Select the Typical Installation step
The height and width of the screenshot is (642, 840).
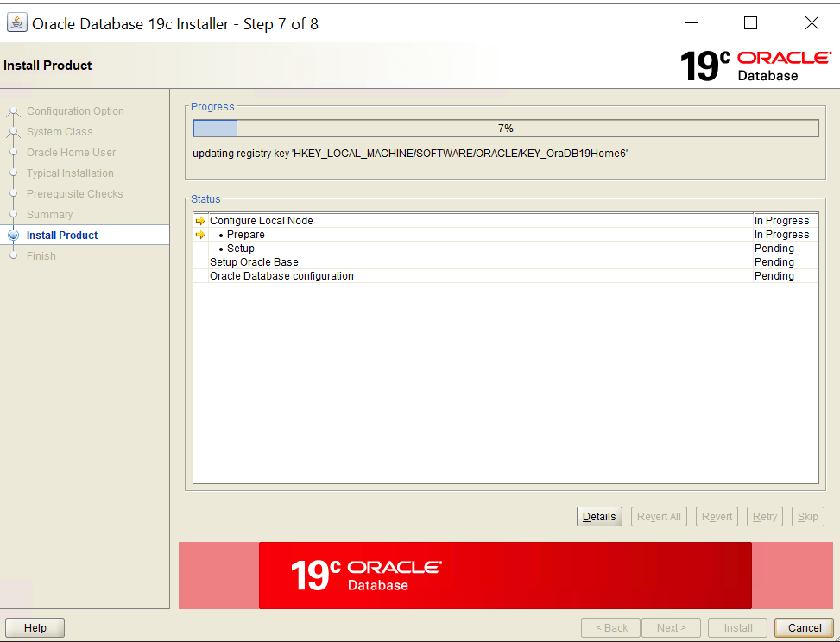[x=70, y=173]
